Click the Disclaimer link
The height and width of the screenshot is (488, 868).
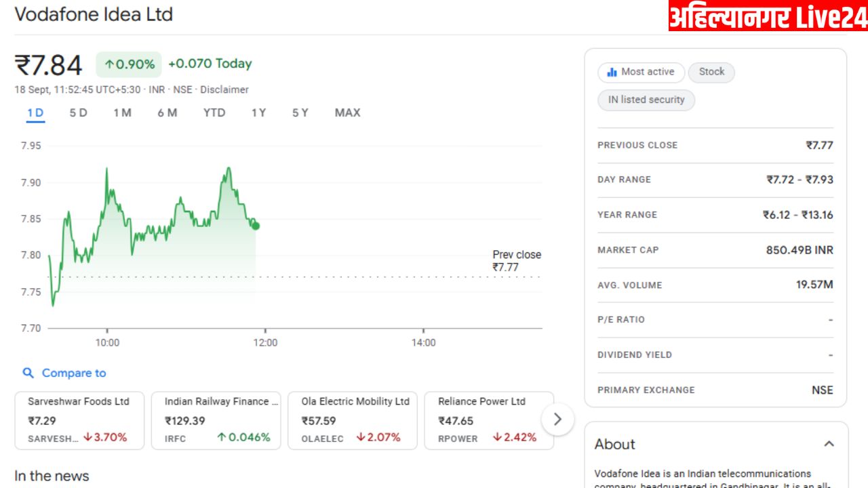[224, 89]
